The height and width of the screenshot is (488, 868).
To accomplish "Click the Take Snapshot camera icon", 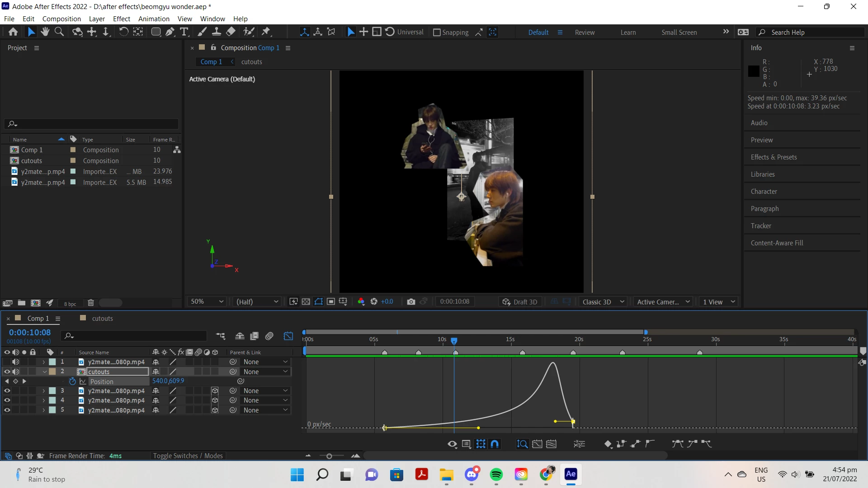I will pos(411,302).
